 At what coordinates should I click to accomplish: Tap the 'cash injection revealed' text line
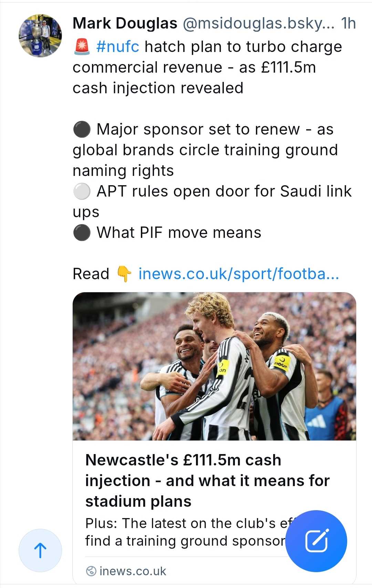[x=158, y=88]
